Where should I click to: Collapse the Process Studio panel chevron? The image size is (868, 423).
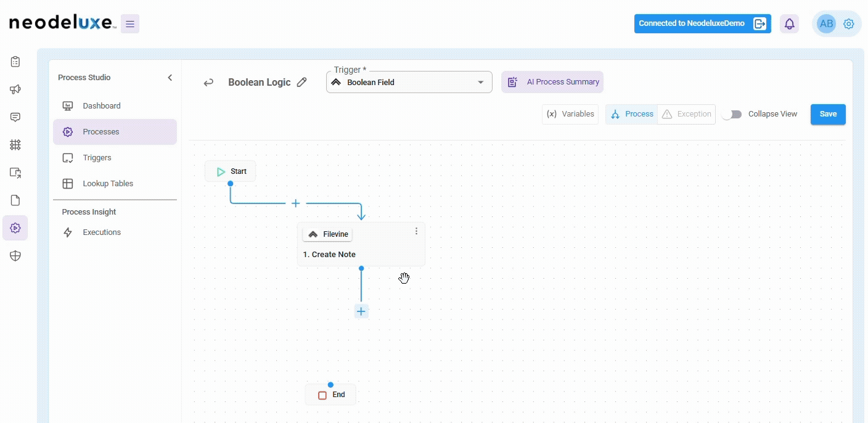tap(170, 78)
